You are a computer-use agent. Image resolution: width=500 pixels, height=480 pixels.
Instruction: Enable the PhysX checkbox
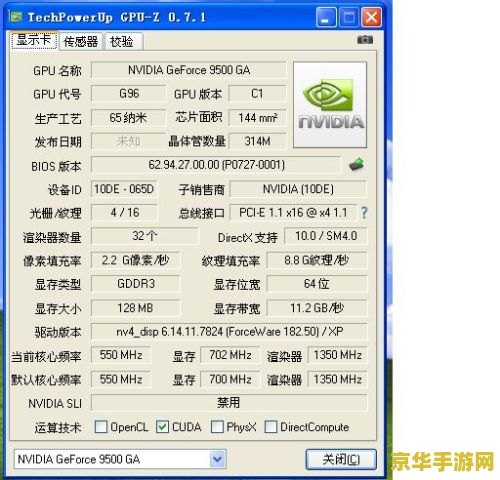pyautogui.click(x=217, y=427)
